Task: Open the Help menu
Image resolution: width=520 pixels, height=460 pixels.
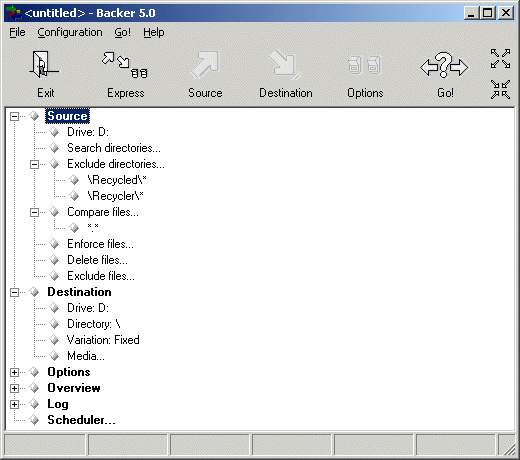Action: click(x=154, y=32)
